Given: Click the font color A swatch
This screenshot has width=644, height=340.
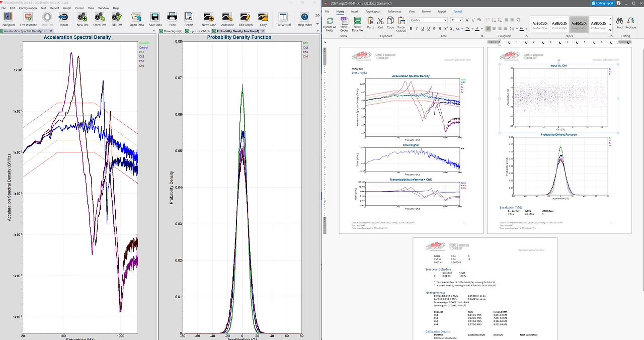Looking at the screenshot, I should 477,29.
